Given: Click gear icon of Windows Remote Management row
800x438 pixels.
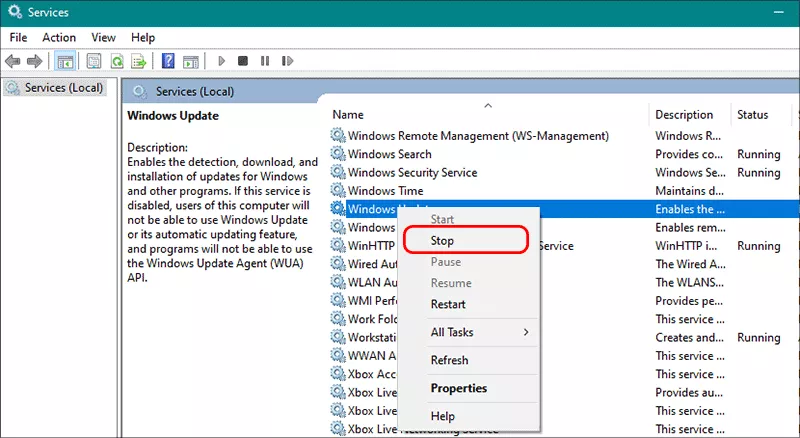Looking at the screenshot, I should pyautogui.click(x=338, y=135).
